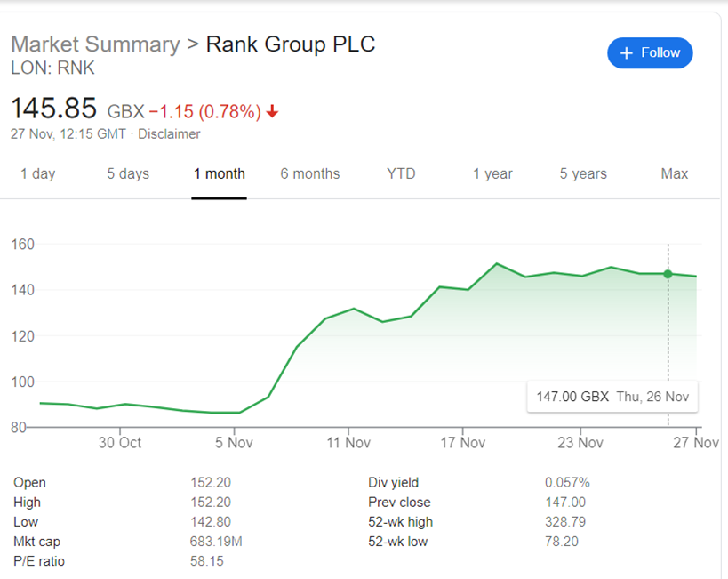Click the green data point marker on the chart
The image size is (728, 579).
pyautogui.click(x=668, y=274)
